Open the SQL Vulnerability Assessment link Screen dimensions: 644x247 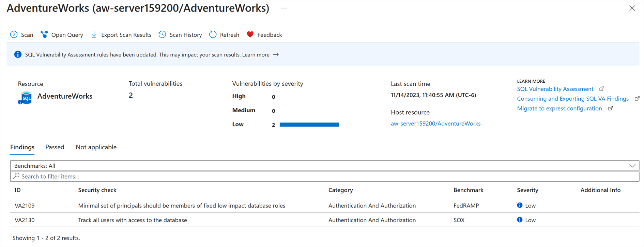(555, 89)
